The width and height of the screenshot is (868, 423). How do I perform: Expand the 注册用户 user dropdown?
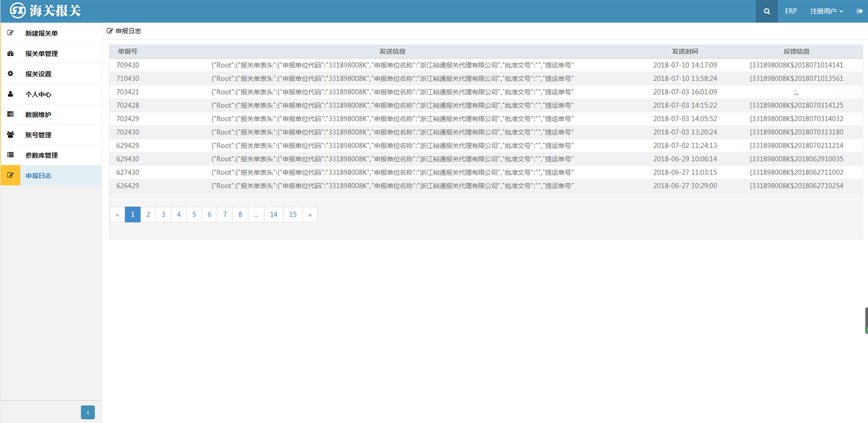click(x=826, y=11)
